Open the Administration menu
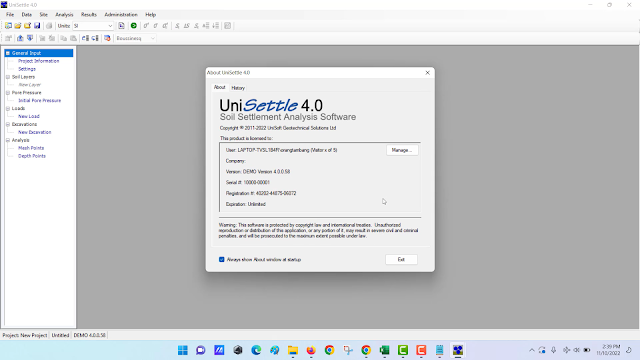The image size is (640, 360). (x=121, y=15)
